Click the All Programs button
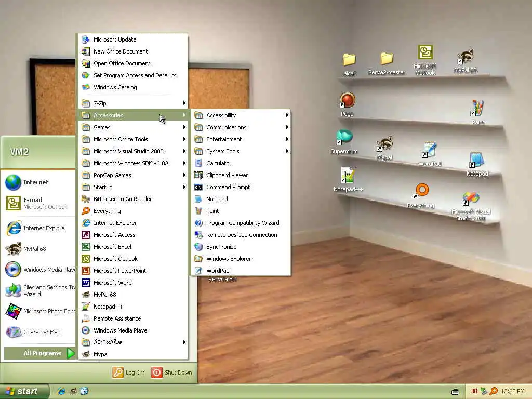The height and width of the screenshot is (399, 532). coord(39,353)
